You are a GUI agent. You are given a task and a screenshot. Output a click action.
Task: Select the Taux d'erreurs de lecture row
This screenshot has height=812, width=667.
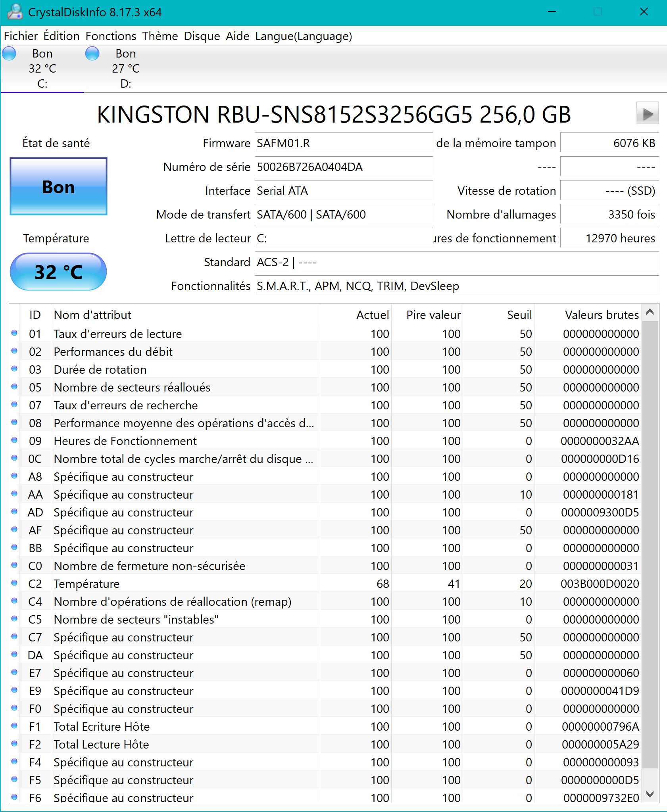click(x=325, y=334)
